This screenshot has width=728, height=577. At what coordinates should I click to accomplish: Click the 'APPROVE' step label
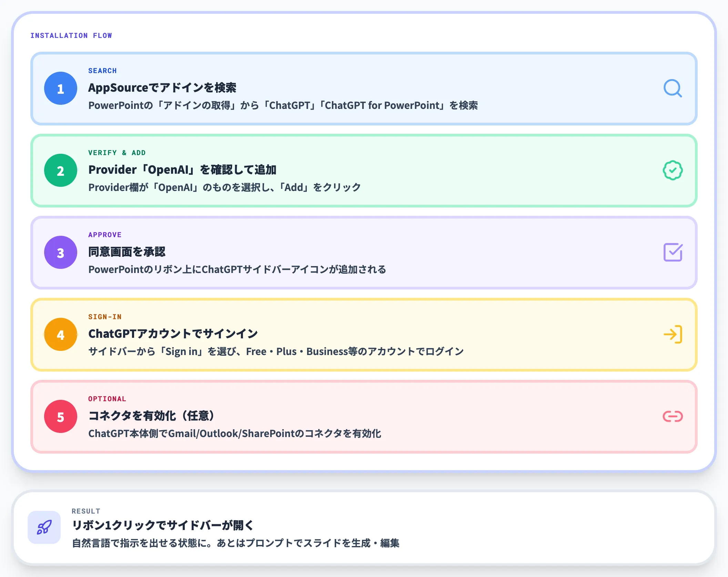[105, 235]
